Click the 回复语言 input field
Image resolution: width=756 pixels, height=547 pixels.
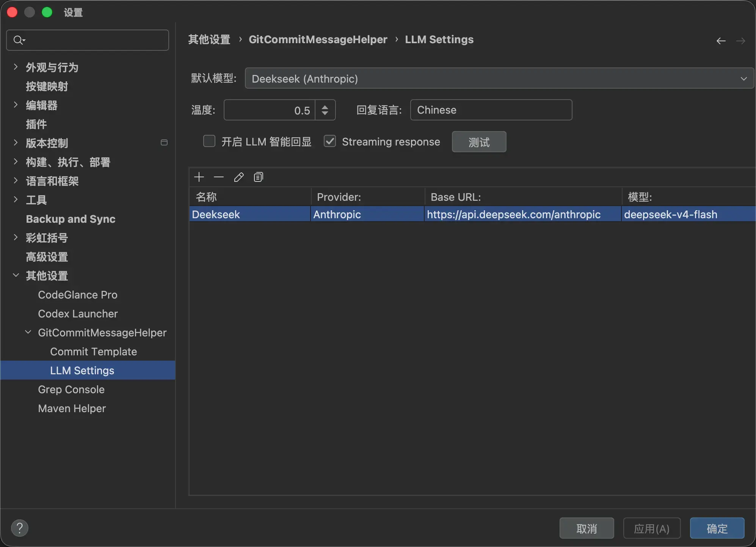click(x=491, y=110)
